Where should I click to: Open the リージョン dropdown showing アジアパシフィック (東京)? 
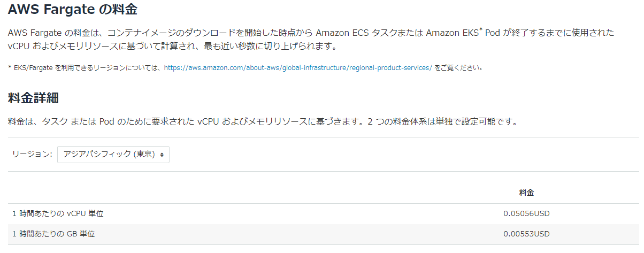pyautogui.click(x=113, y=154)
